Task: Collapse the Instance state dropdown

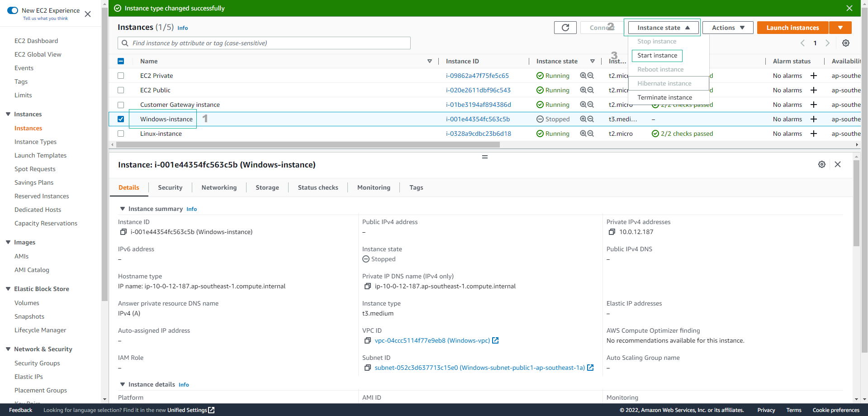Action: (x=663, y=28)
